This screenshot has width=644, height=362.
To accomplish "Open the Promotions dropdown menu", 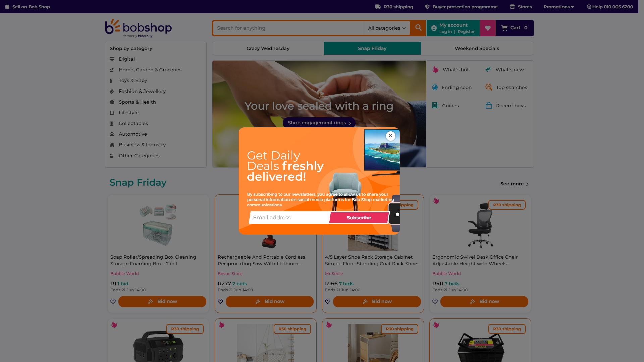I will tap(558, 7).
